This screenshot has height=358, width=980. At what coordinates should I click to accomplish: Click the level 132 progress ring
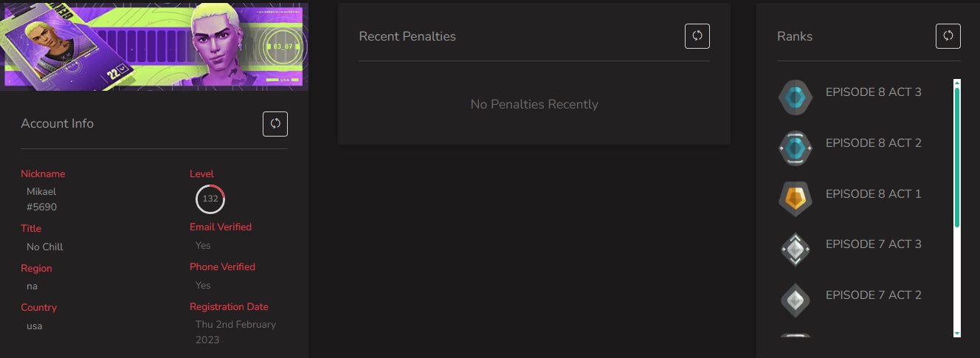point(210,199)
